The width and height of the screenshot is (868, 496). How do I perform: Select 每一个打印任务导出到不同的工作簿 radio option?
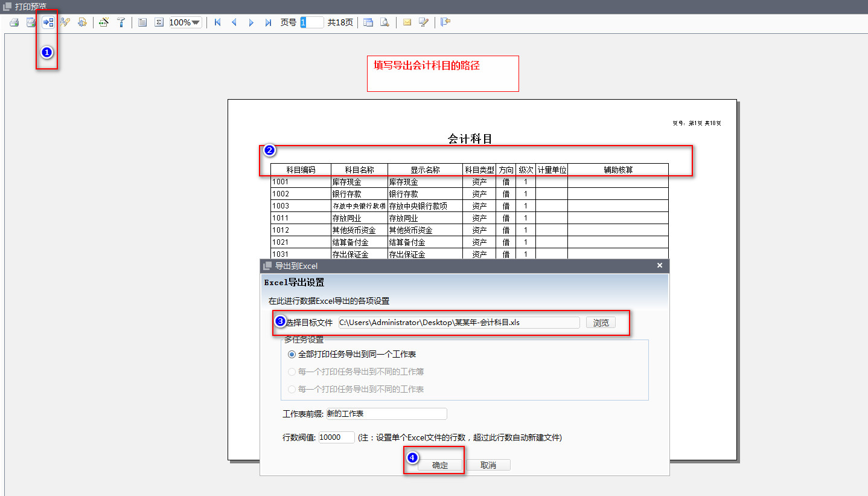click(292, 372)
